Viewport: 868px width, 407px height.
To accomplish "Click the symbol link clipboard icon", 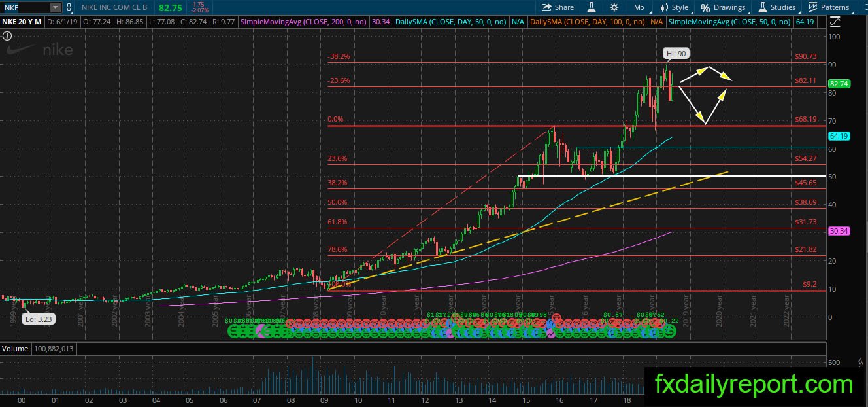I will (69, 7).
